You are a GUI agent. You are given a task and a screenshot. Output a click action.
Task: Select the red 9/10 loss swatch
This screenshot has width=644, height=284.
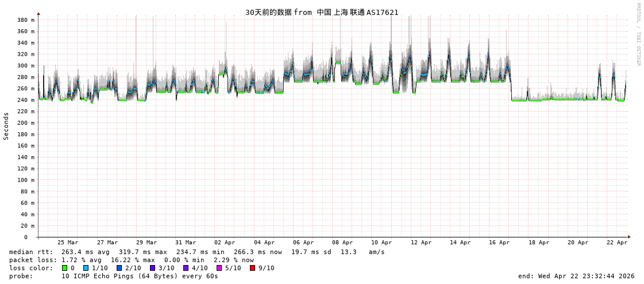tap(252, 268)
